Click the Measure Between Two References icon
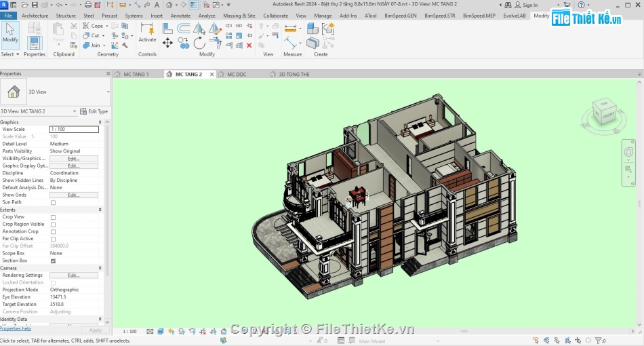 pyautogui.click(x=290, y=43)
